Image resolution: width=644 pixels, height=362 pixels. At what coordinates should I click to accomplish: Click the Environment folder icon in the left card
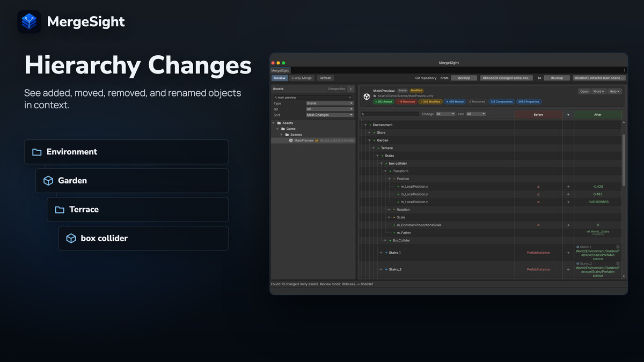point(36,152)
